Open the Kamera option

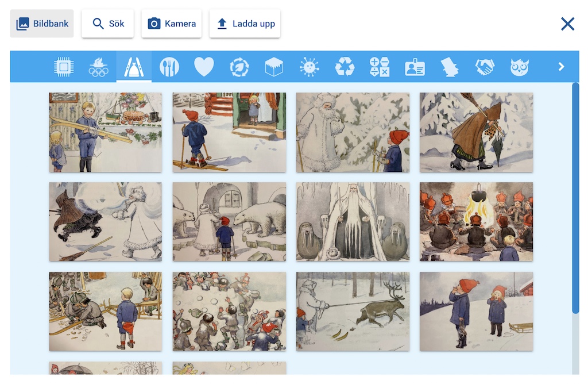click(x=171, y=23)
